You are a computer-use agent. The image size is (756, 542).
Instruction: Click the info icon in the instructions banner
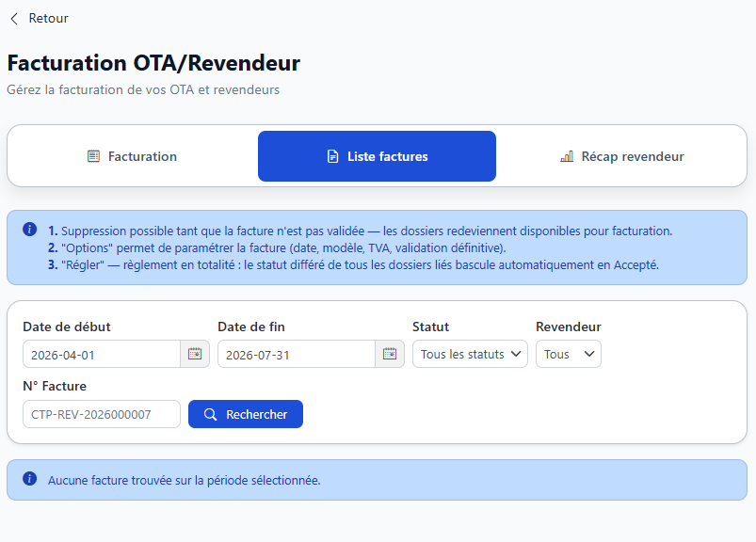(29, 230)
